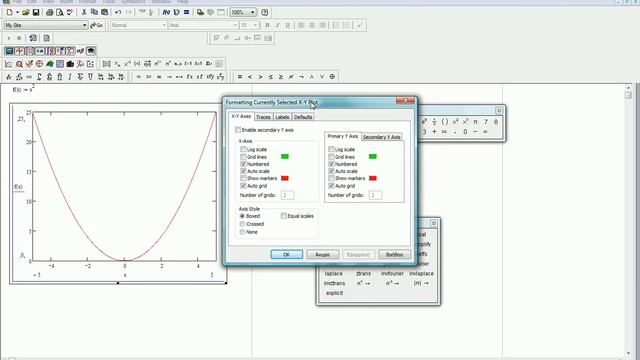Click invfourier keyword in Symbolic palette
The width and height of the screenshot is (640, 360).
(x=392, y=273)
